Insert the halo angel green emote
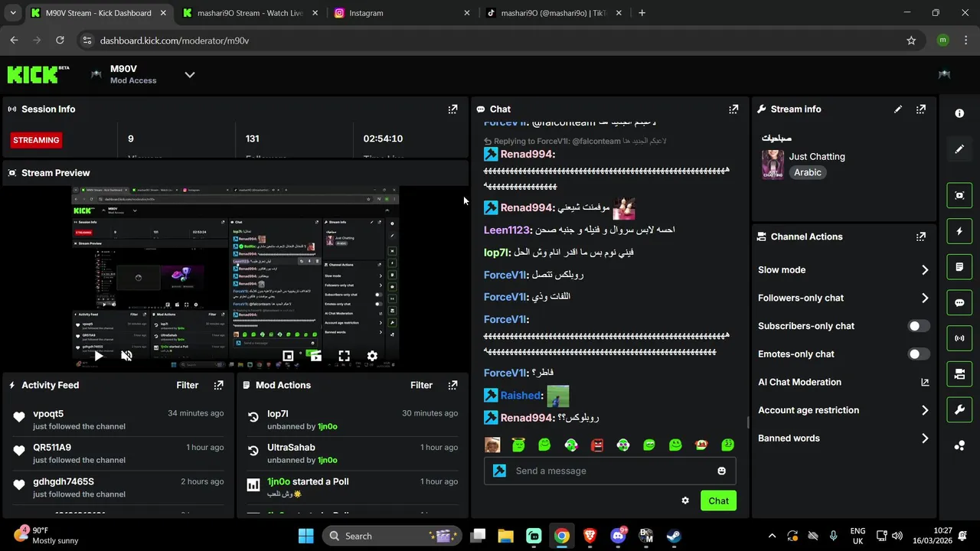Screen dimensions: 980x551 (x=518, y=445)
